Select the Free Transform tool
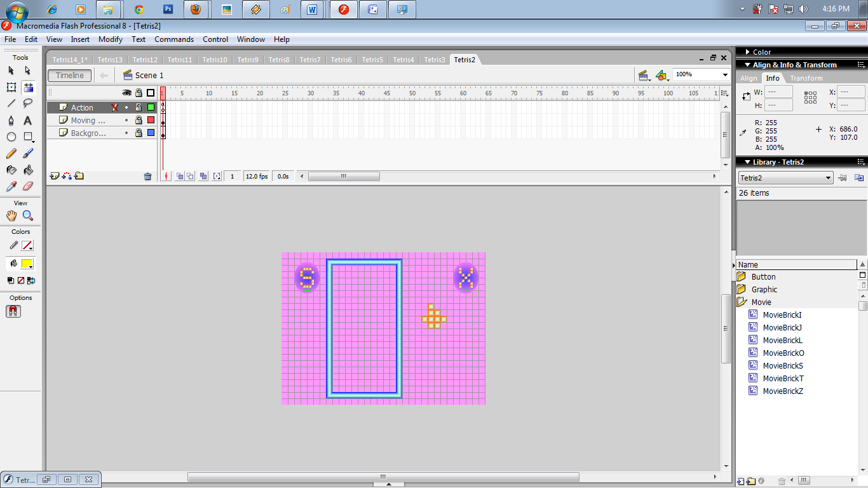The image size is (868, 488). coord(11,87)
